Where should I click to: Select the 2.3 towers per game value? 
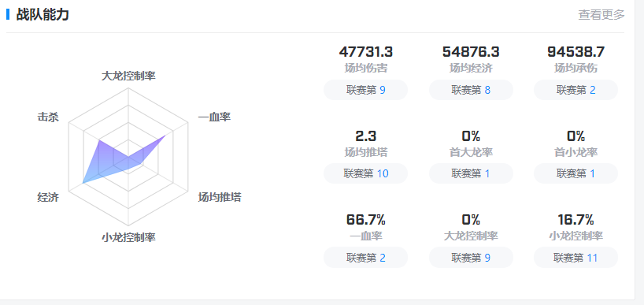[365, 136]
